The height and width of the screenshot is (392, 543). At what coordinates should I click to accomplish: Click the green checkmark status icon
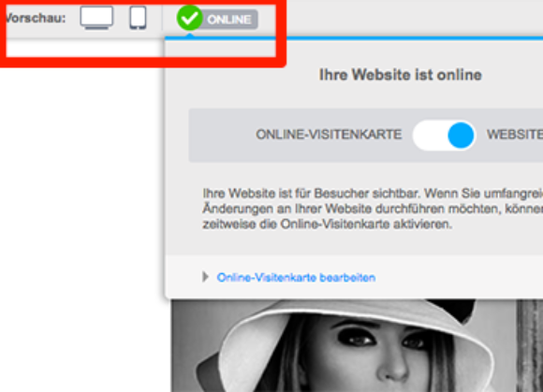(x=189, y=18)
